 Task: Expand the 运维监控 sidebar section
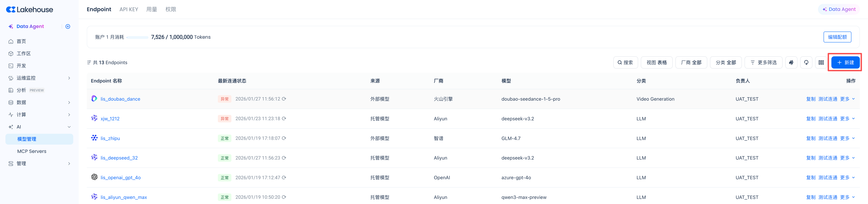click(69, 78)
